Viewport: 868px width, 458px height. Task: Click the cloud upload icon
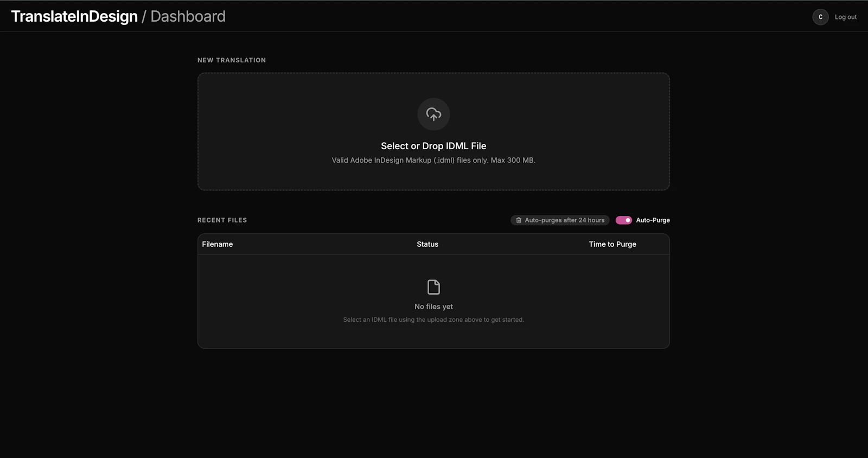pos(433,114)
